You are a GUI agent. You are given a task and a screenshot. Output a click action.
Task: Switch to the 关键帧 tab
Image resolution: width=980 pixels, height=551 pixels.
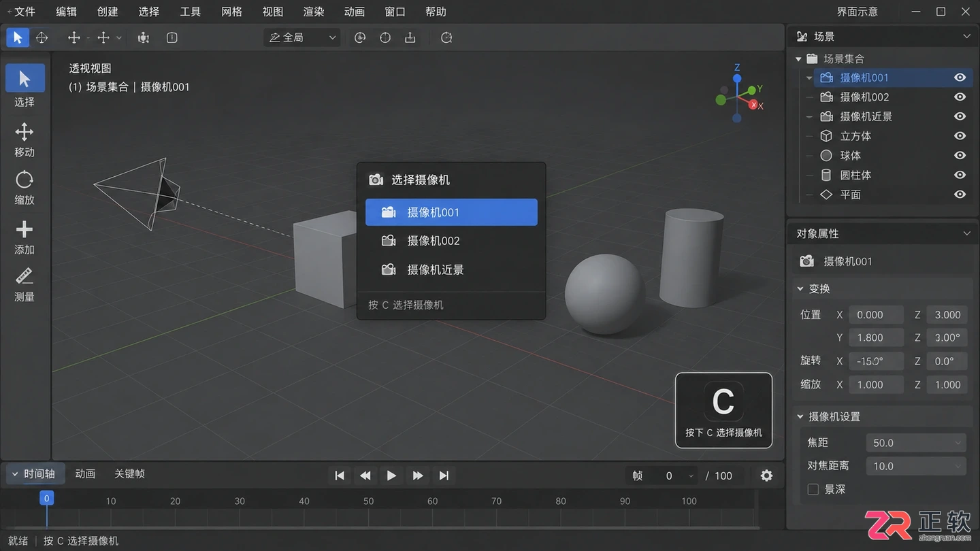pos(129,473)
